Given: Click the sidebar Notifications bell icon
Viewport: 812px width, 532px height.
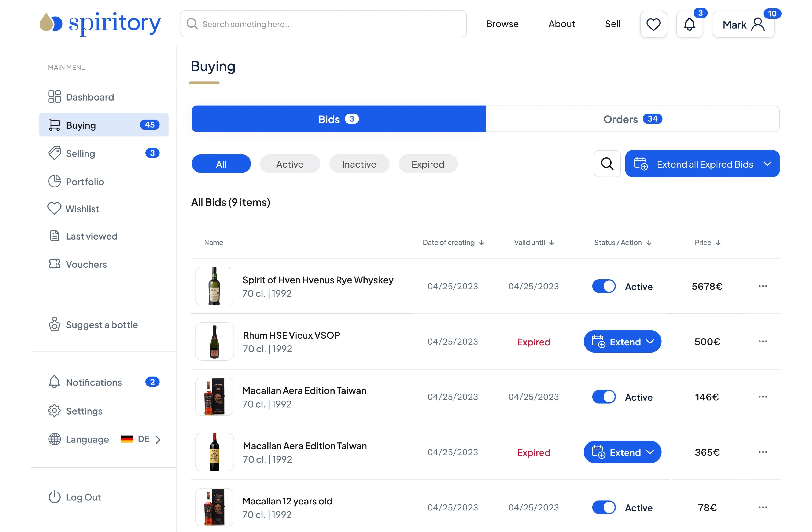Looking at the screenshot, I should point(54,382).
